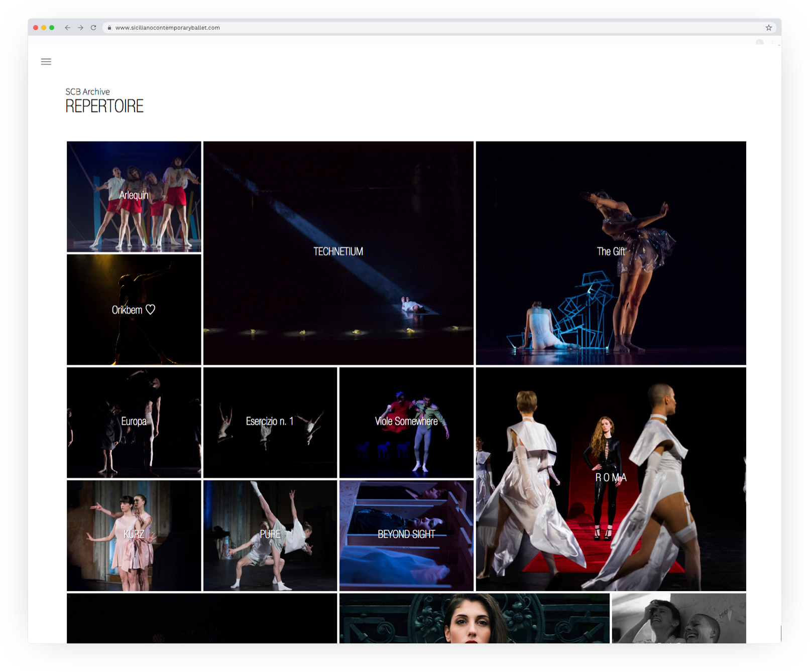Image resolution: width=810 pixels, height=672 pixels.
Task: Reload the page with refresh icon
Action: click(93, 28)
